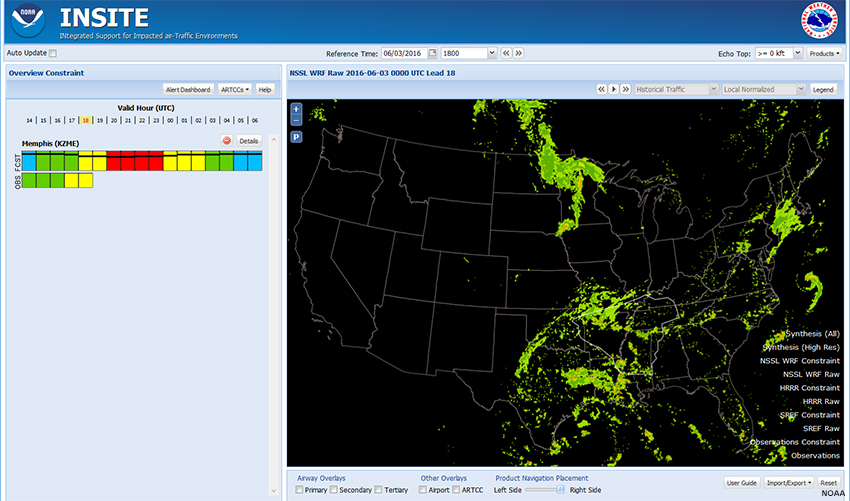Screen dimensions: 850x501
Task: Select Synthesis (All) product
Action: click(x=812, y=334)
